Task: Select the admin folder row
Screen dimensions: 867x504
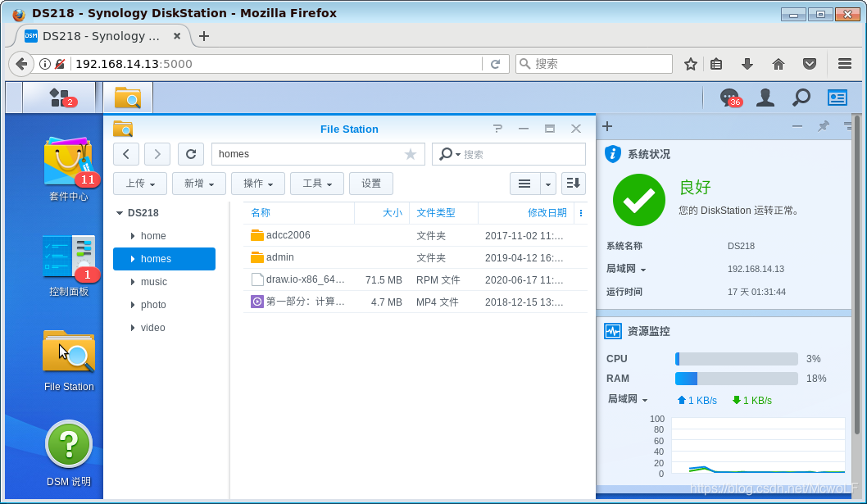Action: [x=415, y=257]
